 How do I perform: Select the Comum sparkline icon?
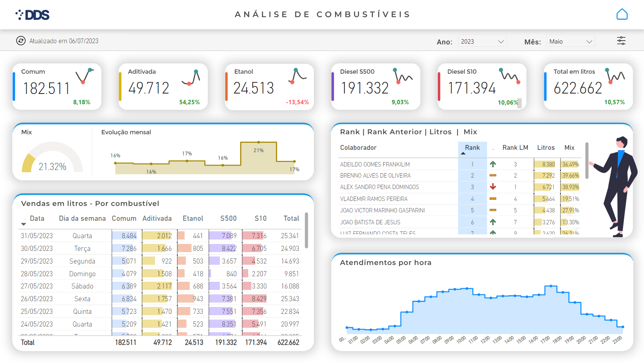pyautogui.click(x=85, y=76)
